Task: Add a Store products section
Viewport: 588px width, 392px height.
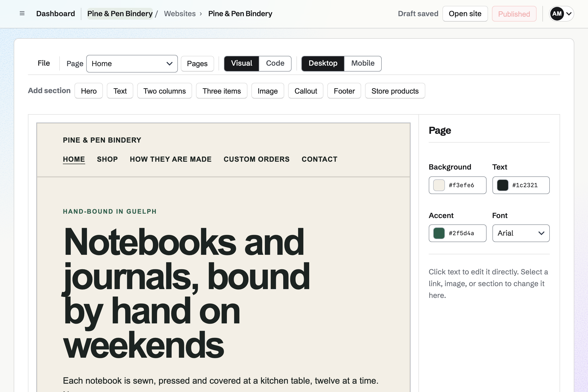Action: [395, 91]
